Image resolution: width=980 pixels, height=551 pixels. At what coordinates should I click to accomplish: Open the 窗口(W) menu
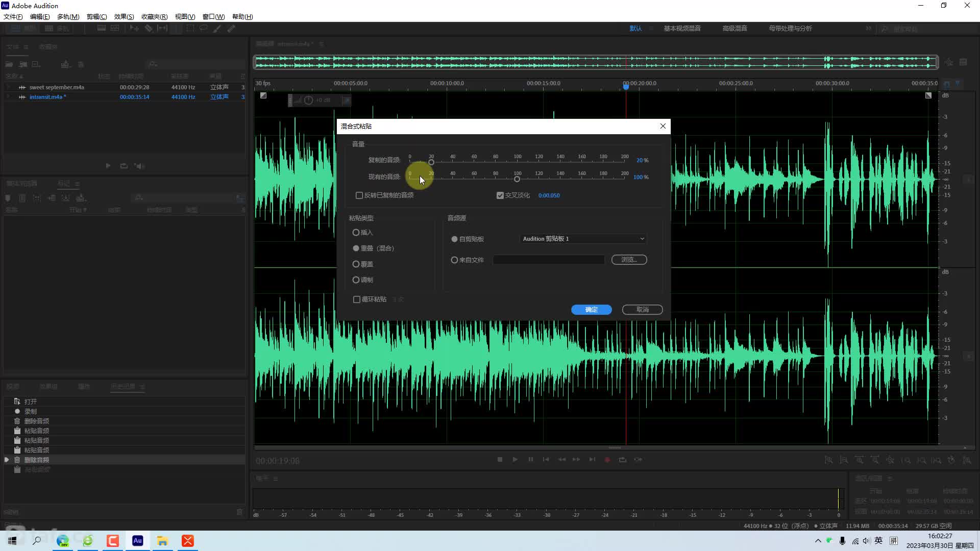tap(213, 17)
